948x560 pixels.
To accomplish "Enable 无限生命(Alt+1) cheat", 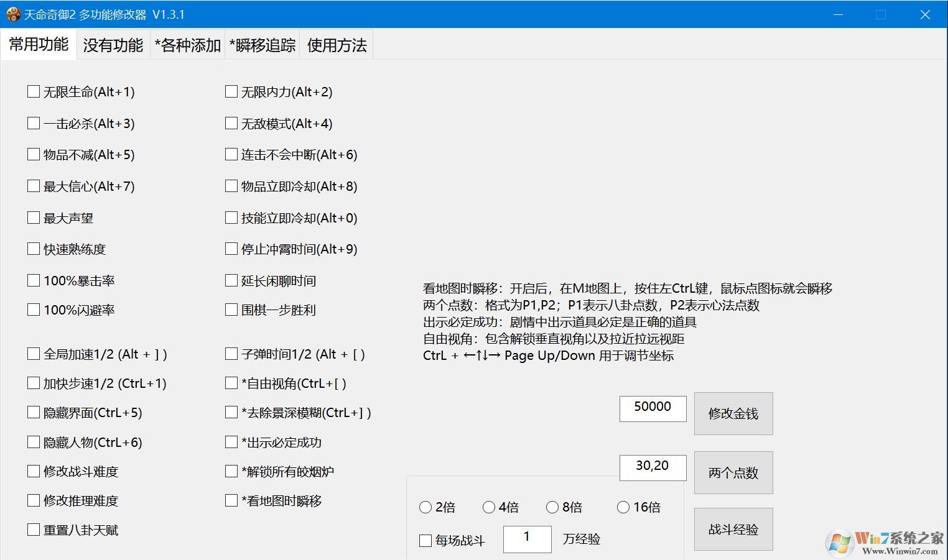I will (34, 91).
